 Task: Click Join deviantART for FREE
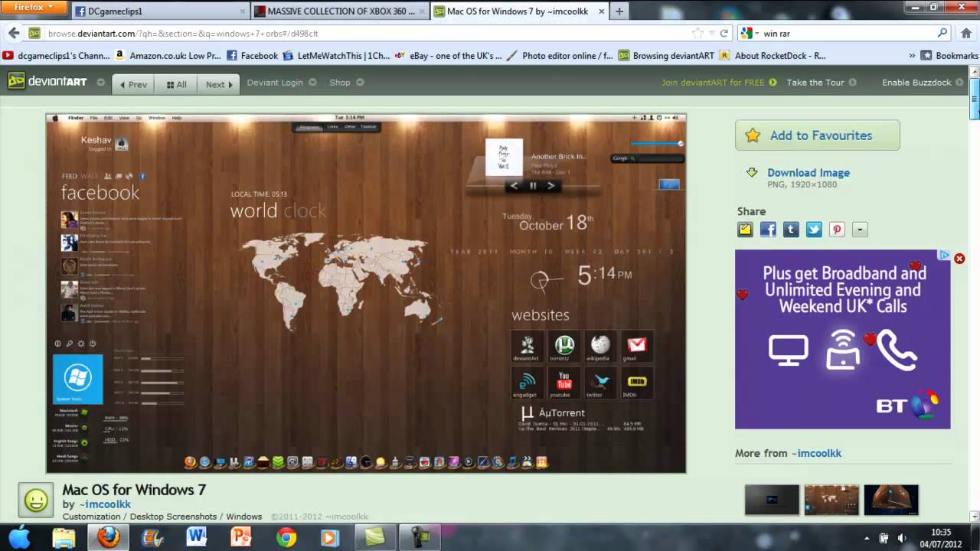tap(719, 83)
